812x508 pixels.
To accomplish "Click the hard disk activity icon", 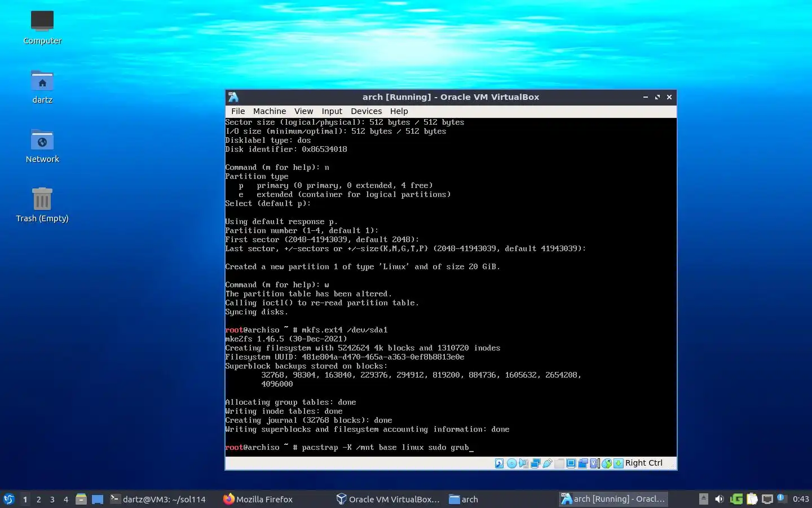I will tap(500, 463).
